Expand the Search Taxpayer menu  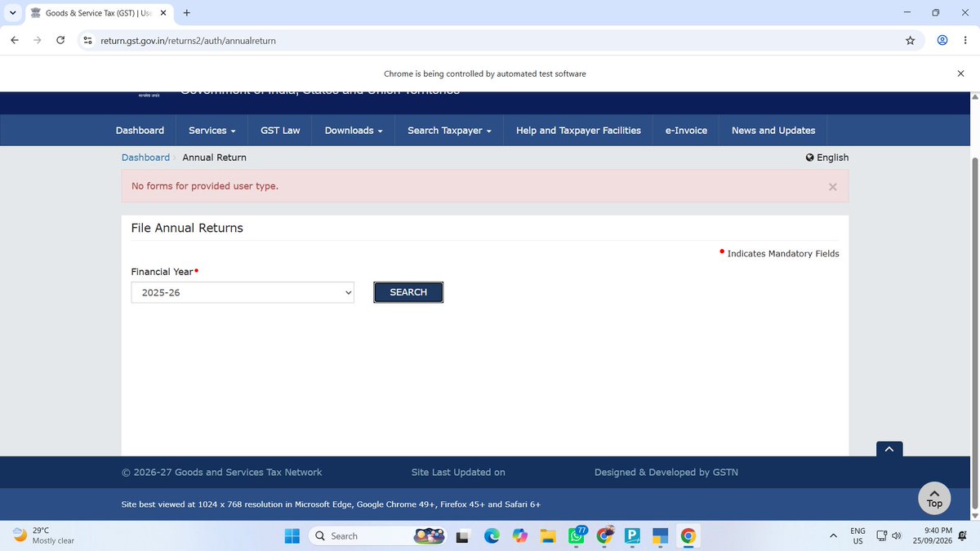point(449,131)
